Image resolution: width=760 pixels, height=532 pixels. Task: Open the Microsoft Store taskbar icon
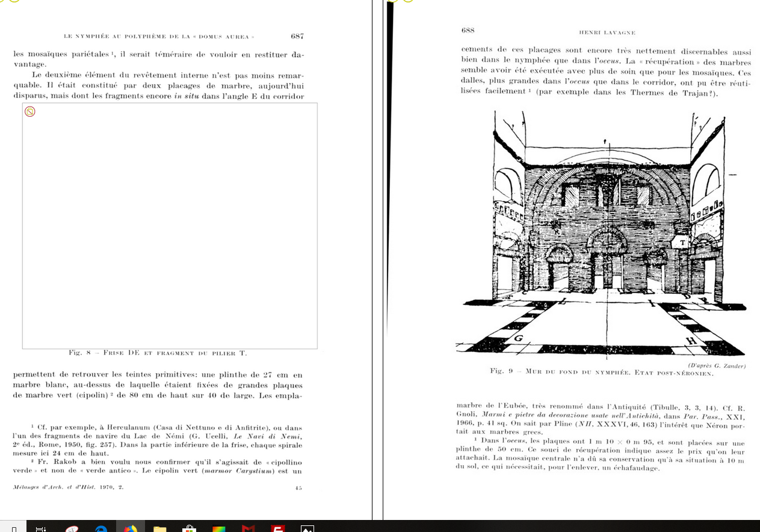click(189, 528)
